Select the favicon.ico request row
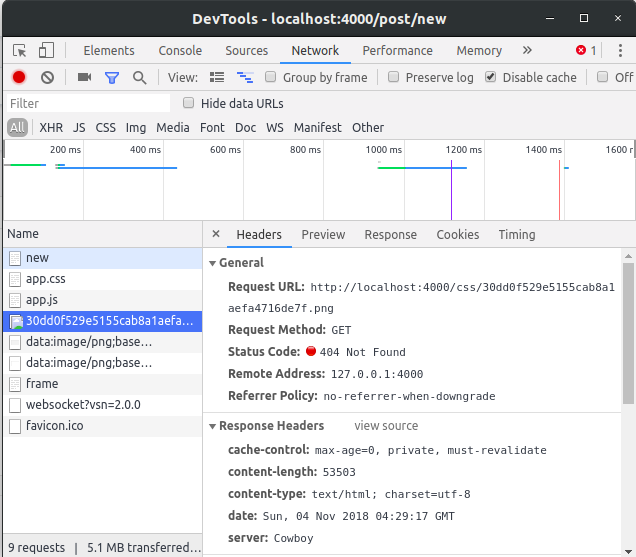The height and width of the screenshot is (557, 636). [x=103, y=426]
